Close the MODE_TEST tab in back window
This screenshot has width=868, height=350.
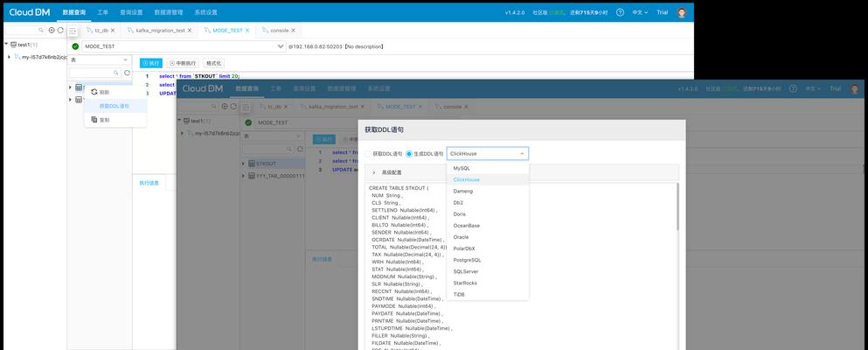[x=247, y=31]
